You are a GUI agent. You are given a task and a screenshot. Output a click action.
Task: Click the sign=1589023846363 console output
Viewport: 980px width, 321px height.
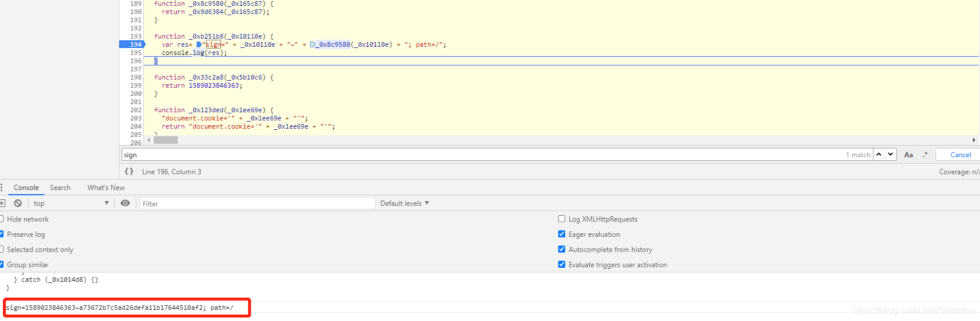[119, 308]
